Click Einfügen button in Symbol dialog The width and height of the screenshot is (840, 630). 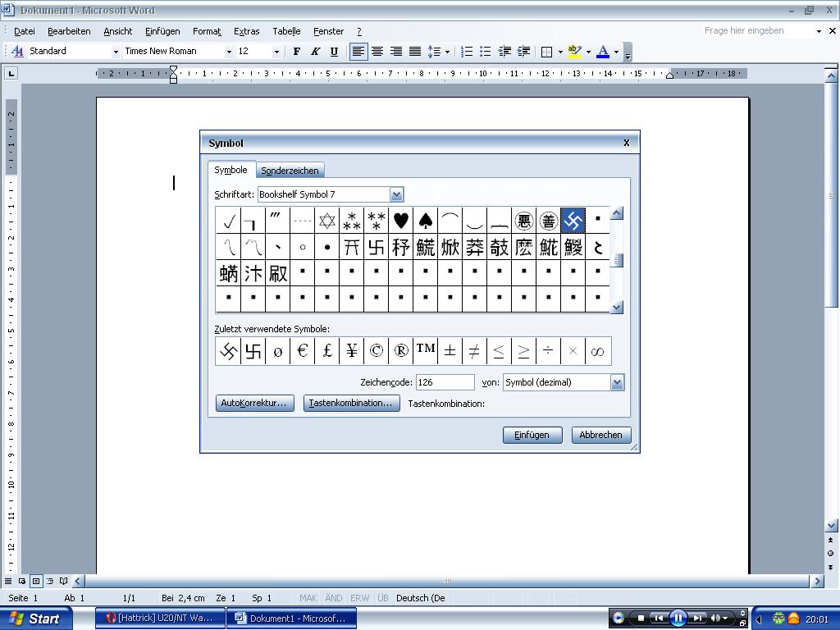pyautogui.click(x=532, y=435)
